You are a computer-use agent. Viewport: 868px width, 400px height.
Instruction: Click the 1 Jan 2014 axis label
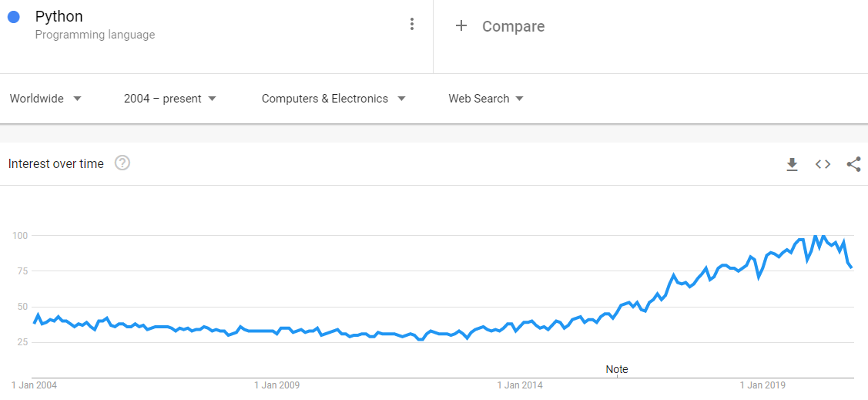coord(521,385)
